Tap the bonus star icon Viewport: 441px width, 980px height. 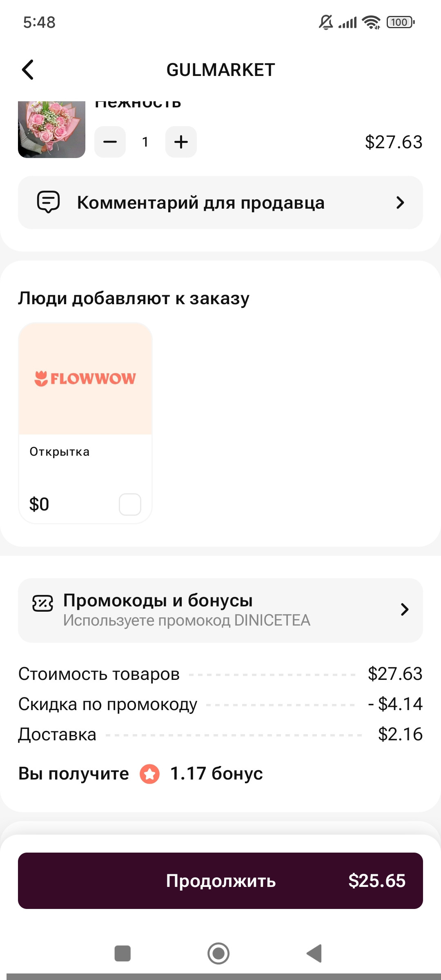pos(149,774)
